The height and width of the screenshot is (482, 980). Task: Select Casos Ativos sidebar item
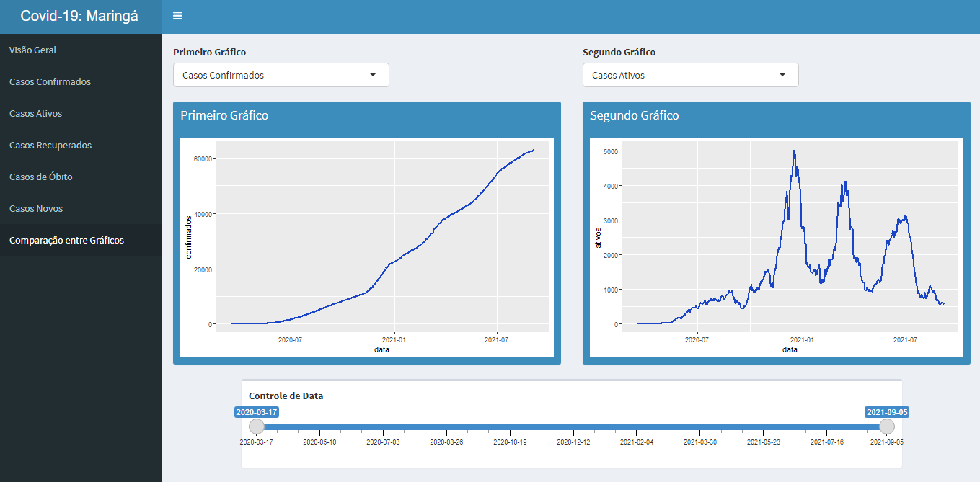[x=36, y=114]
